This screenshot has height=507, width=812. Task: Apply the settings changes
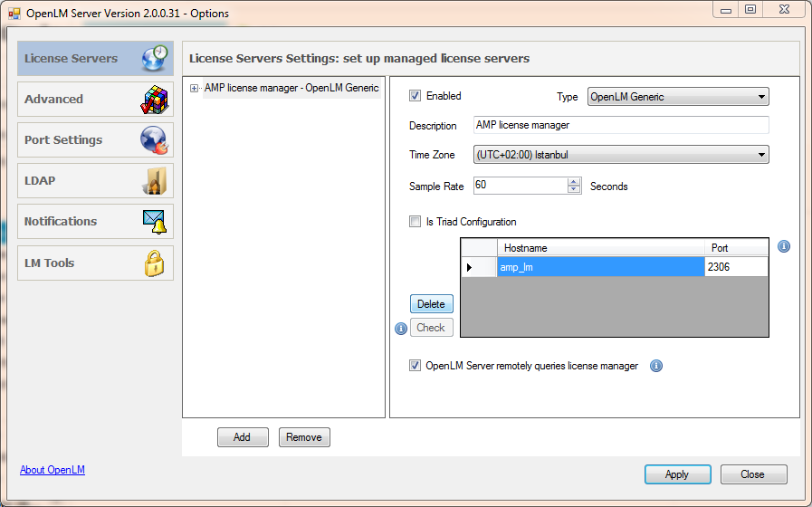tap(677, 474)
